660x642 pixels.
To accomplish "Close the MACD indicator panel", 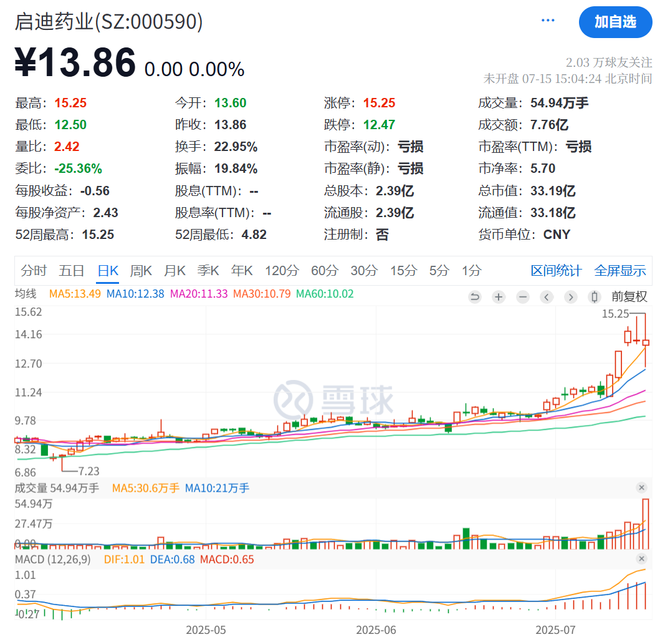I will pos(641,559).
